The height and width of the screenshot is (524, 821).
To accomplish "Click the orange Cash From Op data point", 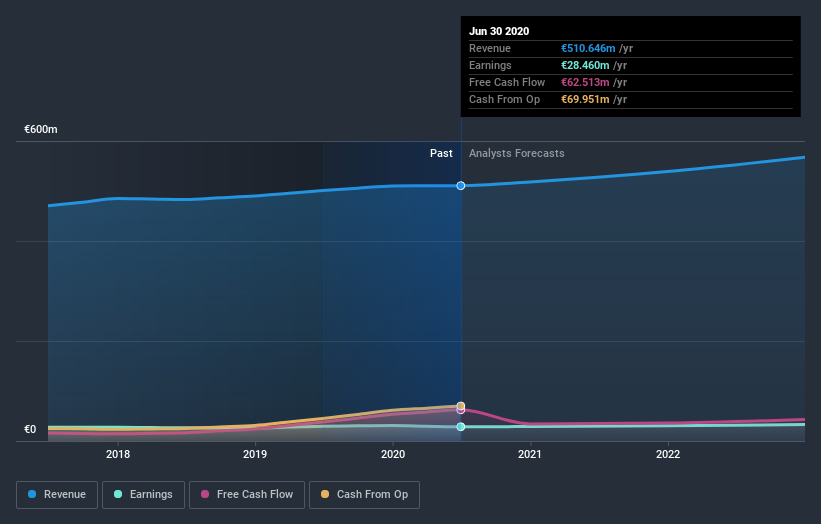I will (461, 406).
